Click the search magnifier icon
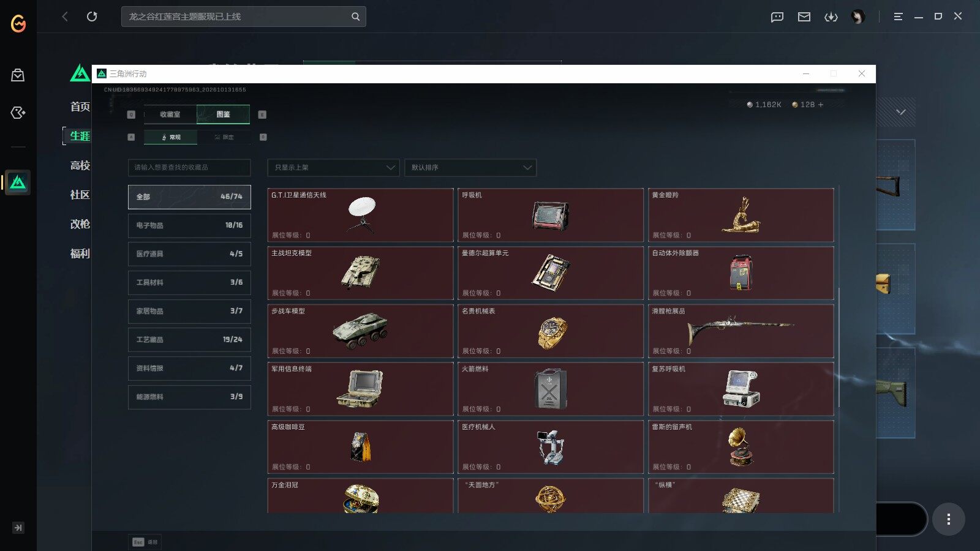The width and height of the screenshot is (980, 551). click(x=355, y=17)
